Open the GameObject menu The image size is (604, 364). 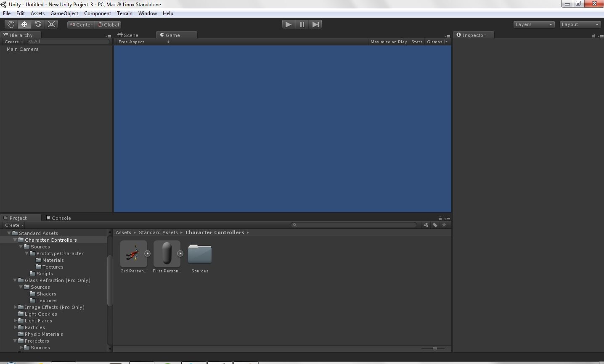[64, 13]
